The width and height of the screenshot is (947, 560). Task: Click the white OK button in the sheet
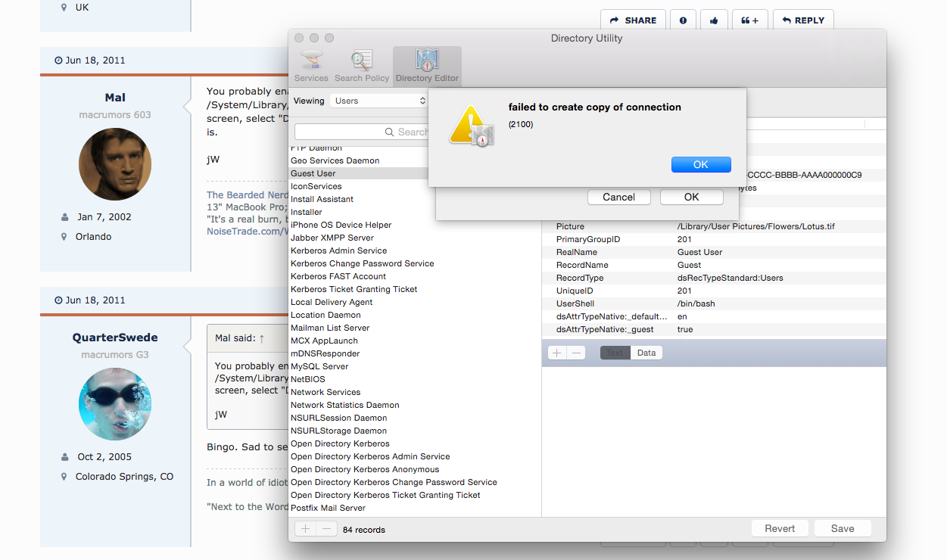coord(692,197)
